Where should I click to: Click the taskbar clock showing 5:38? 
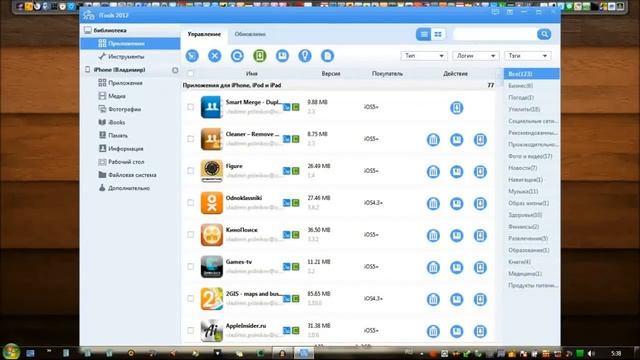(x=616, y=353)
